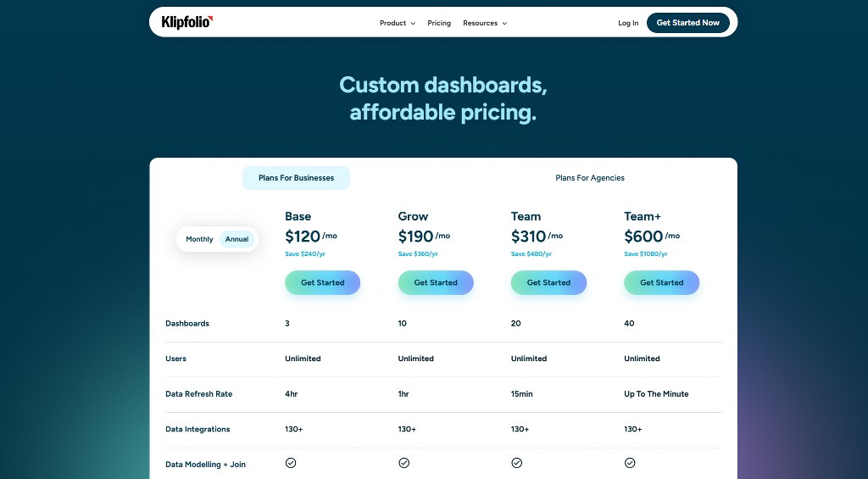Click Data Modelling checkmark in Team+ column
The width and height of the screenshot is (868, 479).
(x=630, y=463)
